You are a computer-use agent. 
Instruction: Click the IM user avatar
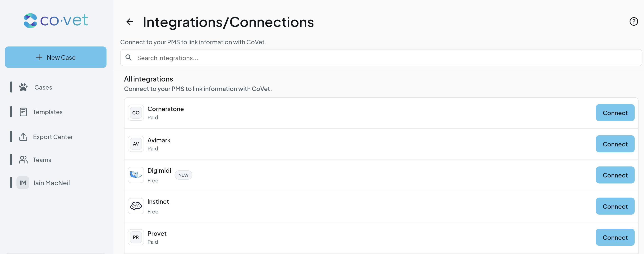tap(23, 183)
